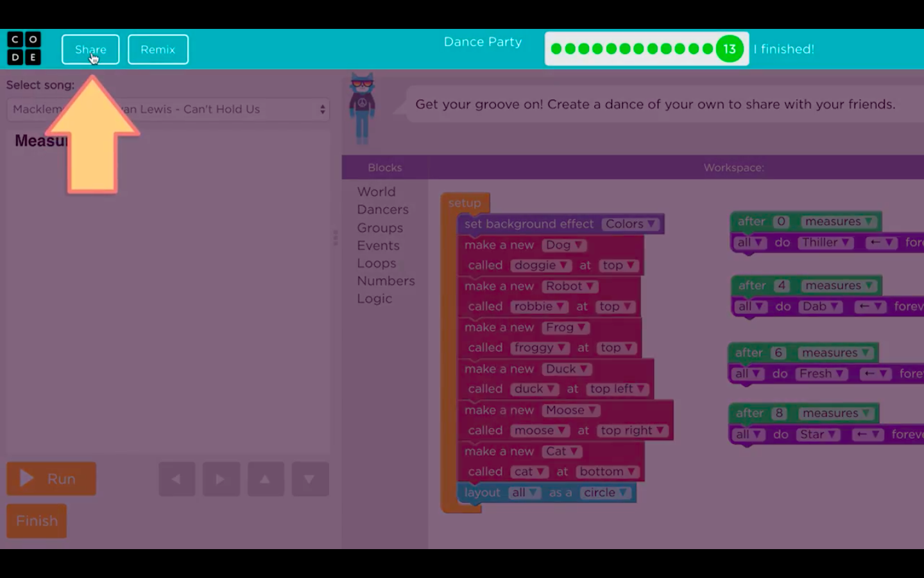The image size is (924, 578).
Task: Select the Events block category
Action: 378,245
